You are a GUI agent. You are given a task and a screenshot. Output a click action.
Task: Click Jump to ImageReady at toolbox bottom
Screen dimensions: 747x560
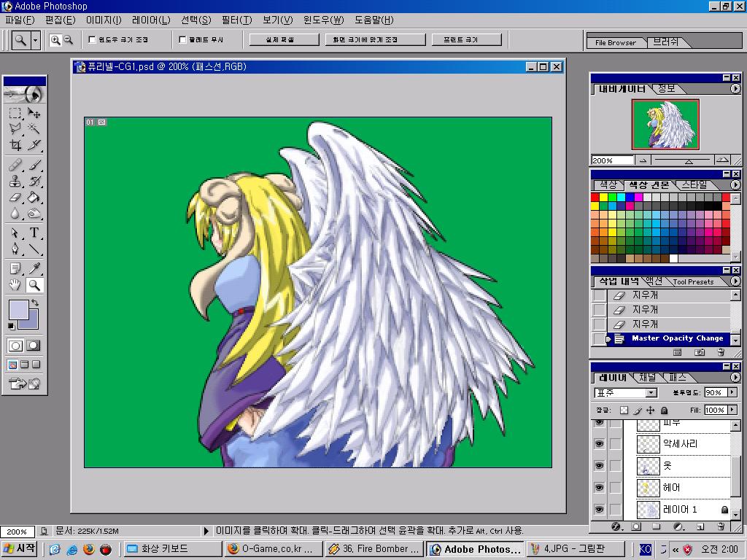pyautogui.click(x=24, y=384)
